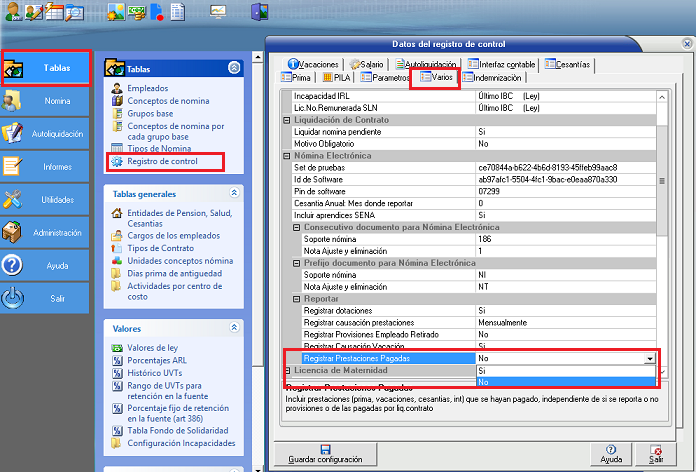Open the Nomina sidebar section

pyautogui.click(x=57, y=101)
